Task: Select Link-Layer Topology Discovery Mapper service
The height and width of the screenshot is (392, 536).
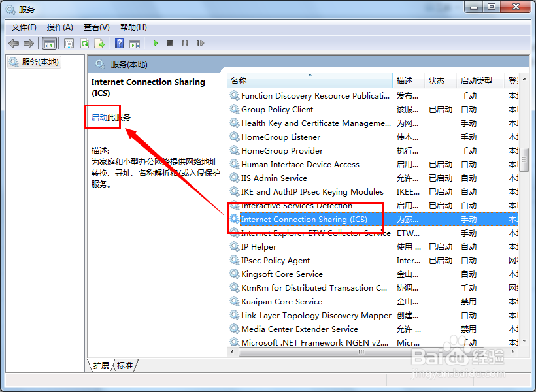Action: 373,315
